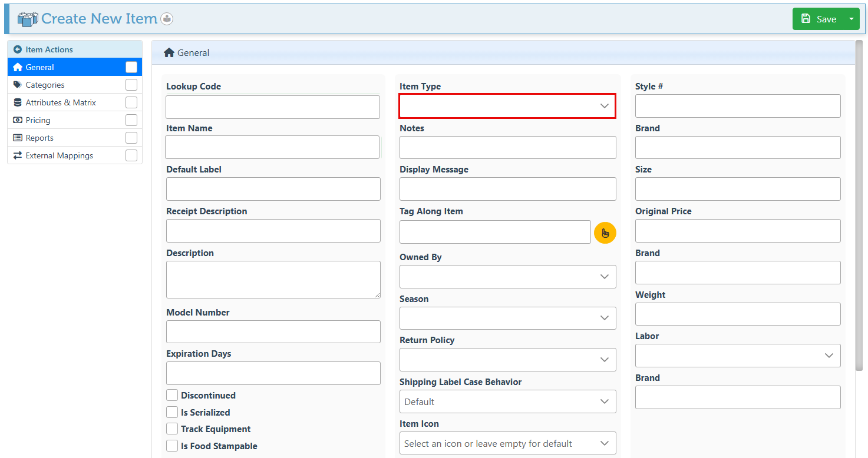Open the Save button dropdown arrow
The height and width of the screenshot is (458, 868).
(851, 19)
